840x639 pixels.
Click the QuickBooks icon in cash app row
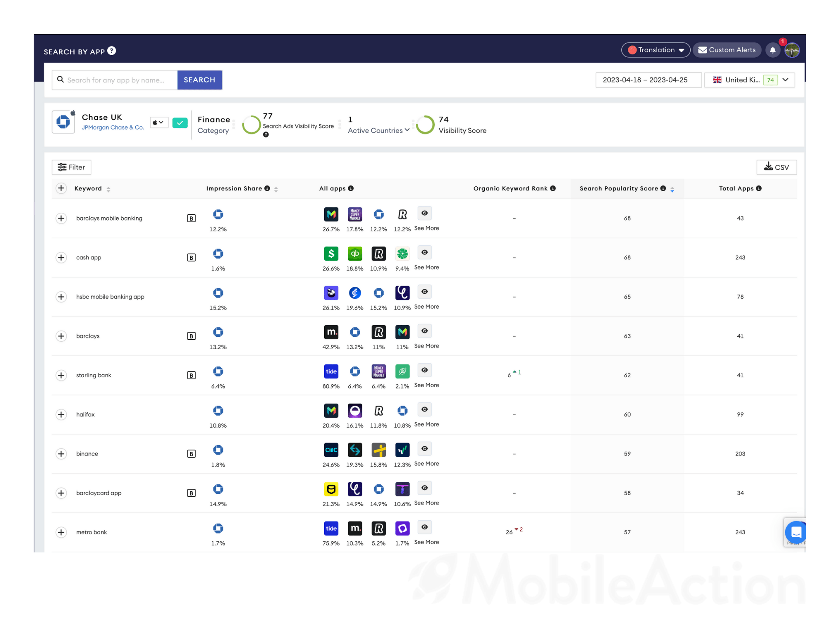click(x=355, y=254)
